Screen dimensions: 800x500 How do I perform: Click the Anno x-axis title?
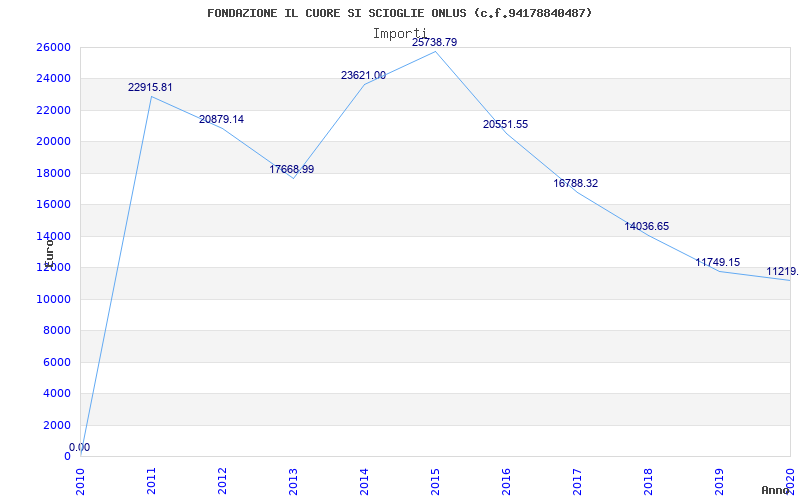point(776,490)
